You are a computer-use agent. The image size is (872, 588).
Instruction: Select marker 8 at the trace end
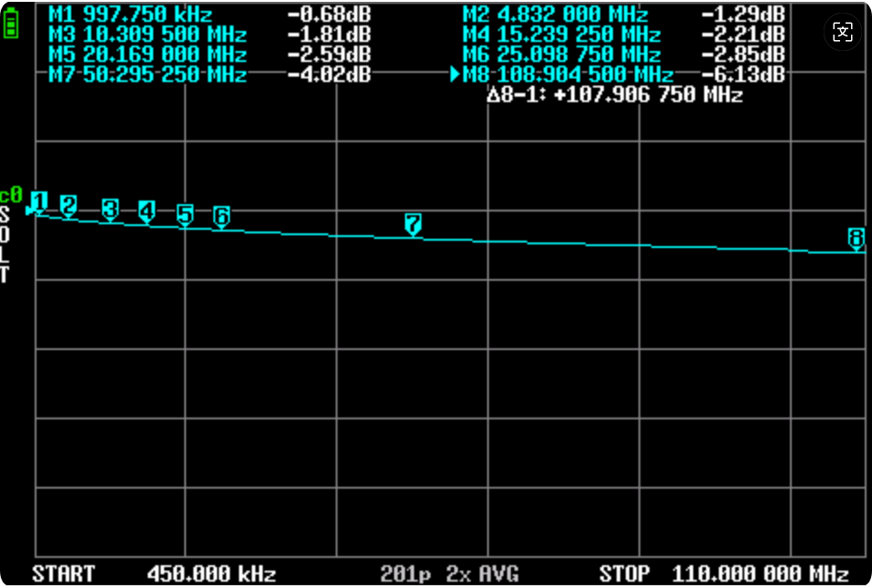(x=856, y=239)
